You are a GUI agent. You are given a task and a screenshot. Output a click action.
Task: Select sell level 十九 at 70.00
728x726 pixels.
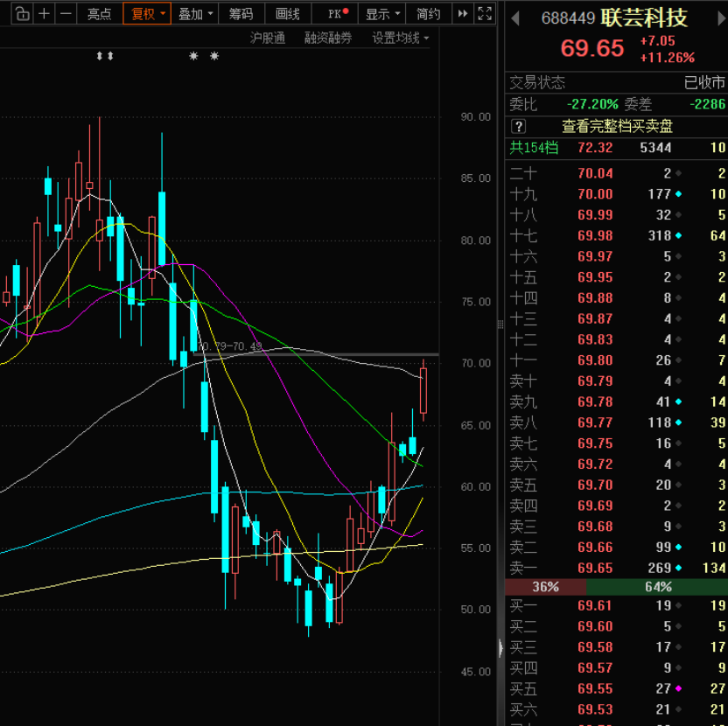[617, 194]
